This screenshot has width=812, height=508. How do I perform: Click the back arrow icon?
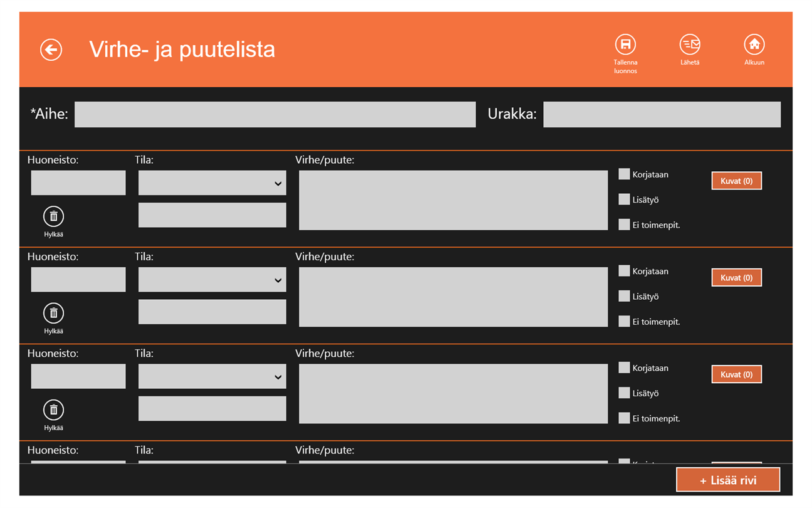(51, 50)
